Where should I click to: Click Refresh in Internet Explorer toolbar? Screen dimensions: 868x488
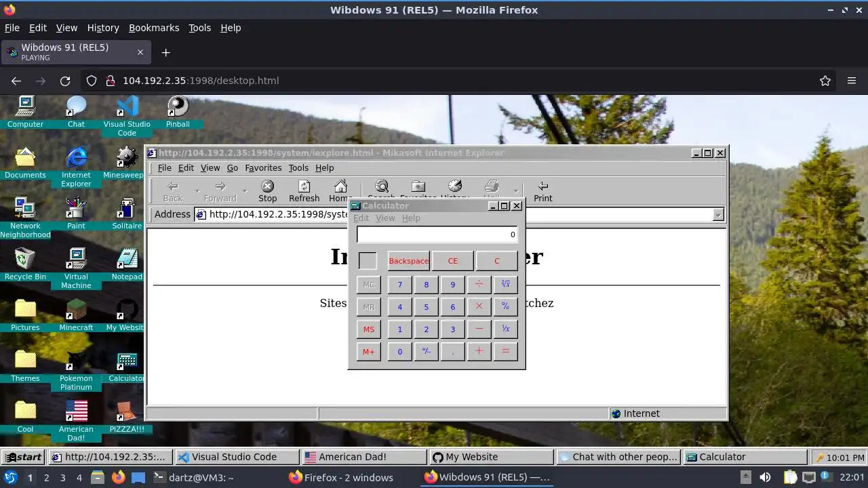point(304,191)
